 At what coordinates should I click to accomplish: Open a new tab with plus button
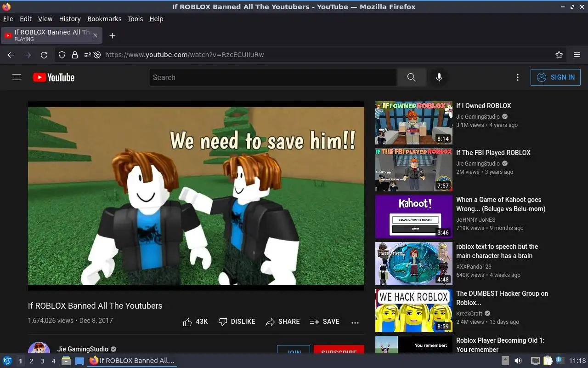112,35
